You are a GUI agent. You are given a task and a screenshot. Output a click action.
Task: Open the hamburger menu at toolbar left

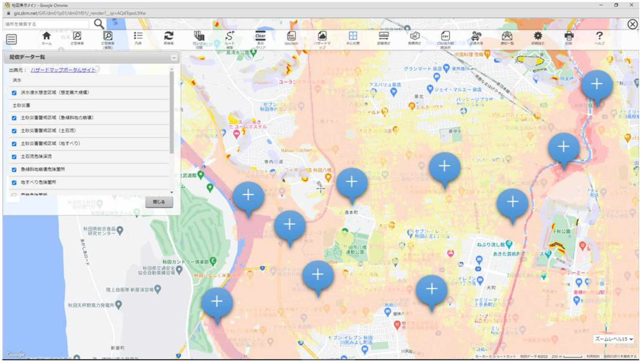tap(11, 40)
